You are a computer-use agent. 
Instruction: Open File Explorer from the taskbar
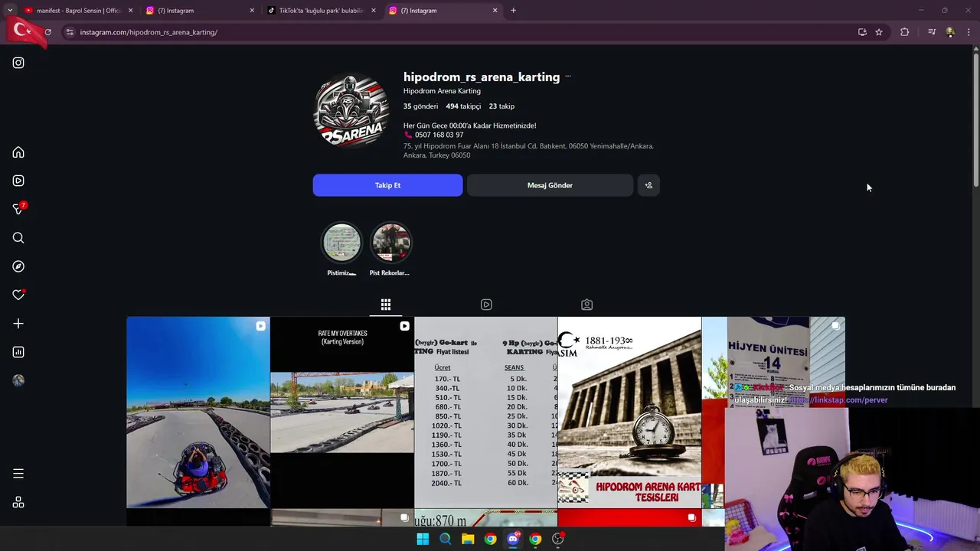(x=468, y=539)
